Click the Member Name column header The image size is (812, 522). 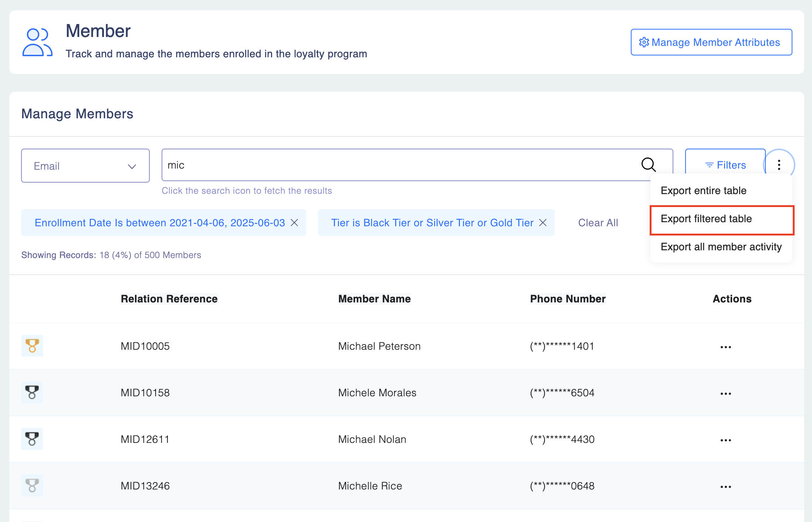[374, 299]
